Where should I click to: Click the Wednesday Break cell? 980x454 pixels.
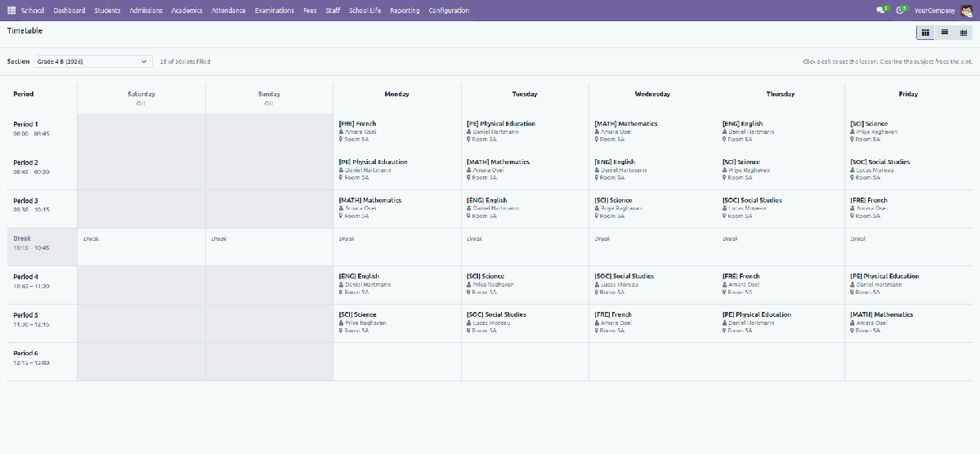(652, 247)
